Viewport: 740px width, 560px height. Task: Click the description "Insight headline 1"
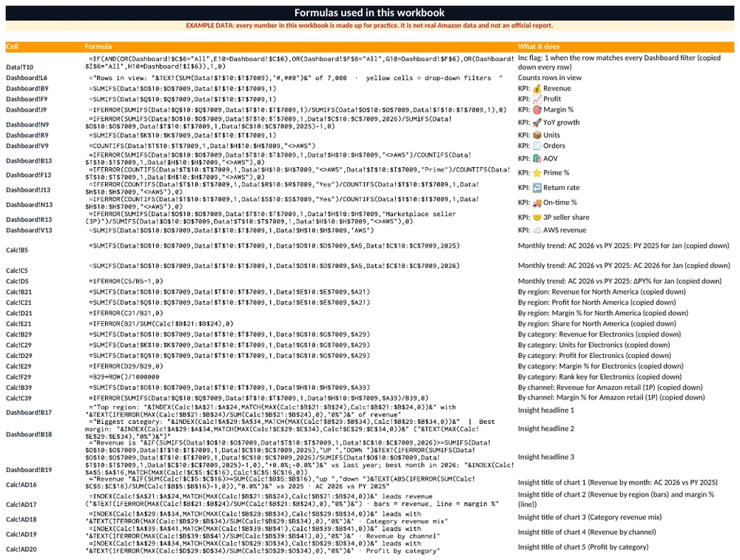point(546,411)
